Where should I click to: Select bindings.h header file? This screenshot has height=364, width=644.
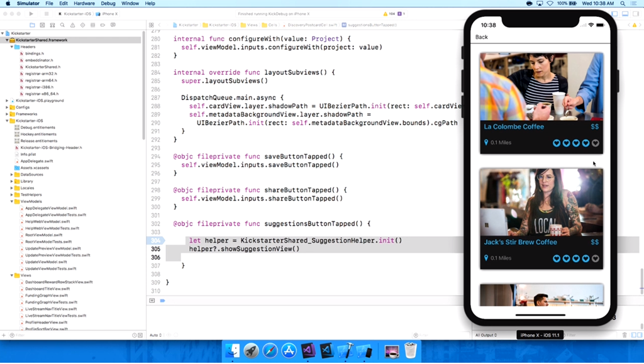(x=35, y=54)
